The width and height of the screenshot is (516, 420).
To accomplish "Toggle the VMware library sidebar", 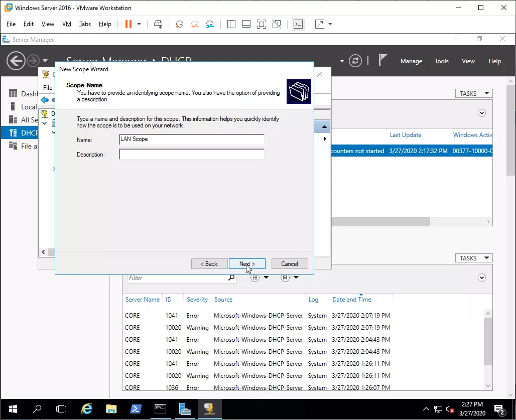I will tap(231, 24).
